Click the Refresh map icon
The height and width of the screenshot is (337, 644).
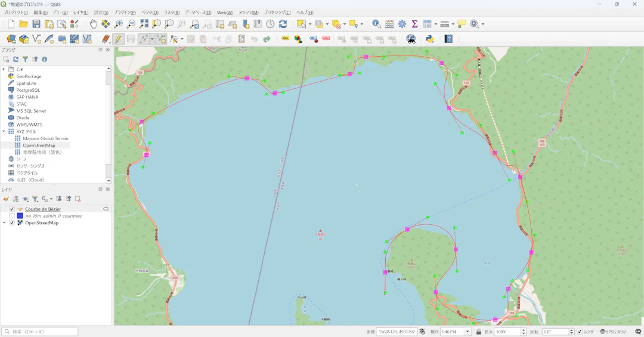click(283, 24)
